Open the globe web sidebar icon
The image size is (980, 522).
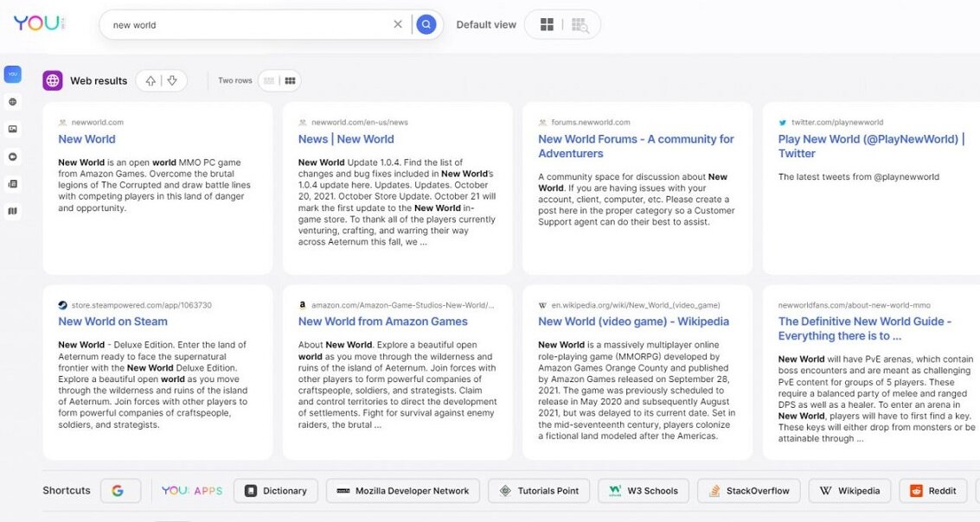[x=12, y=102]
